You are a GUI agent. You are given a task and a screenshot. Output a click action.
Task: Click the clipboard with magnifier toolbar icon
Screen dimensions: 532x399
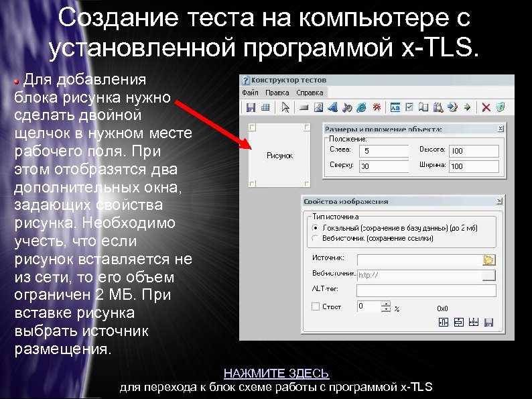pos(438,108)
